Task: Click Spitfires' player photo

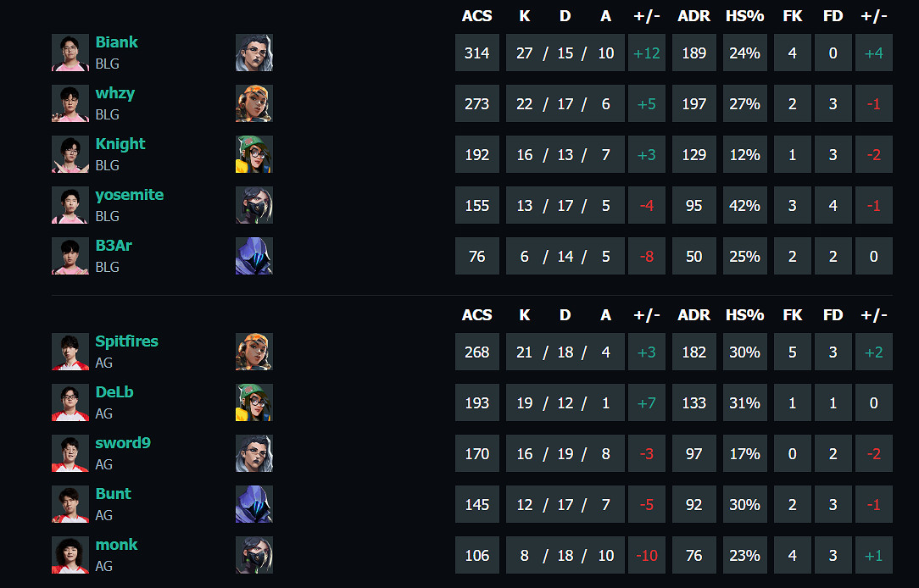Action: coord(70,352)
